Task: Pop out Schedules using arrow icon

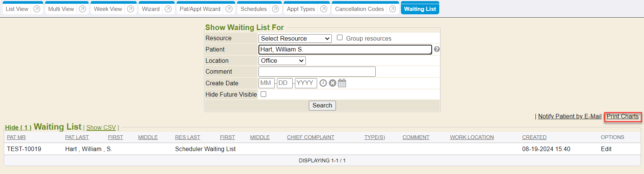Action: 275,9
